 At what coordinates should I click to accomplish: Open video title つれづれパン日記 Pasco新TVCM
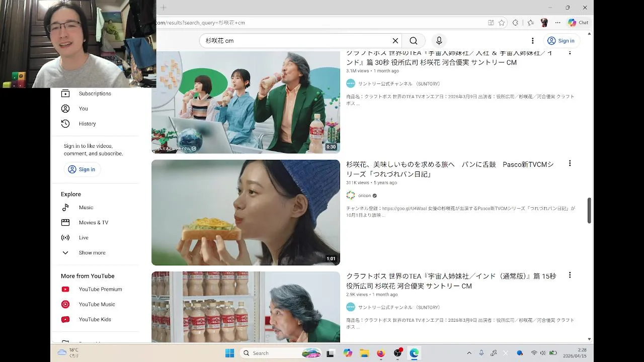click(x=450, y=169)
